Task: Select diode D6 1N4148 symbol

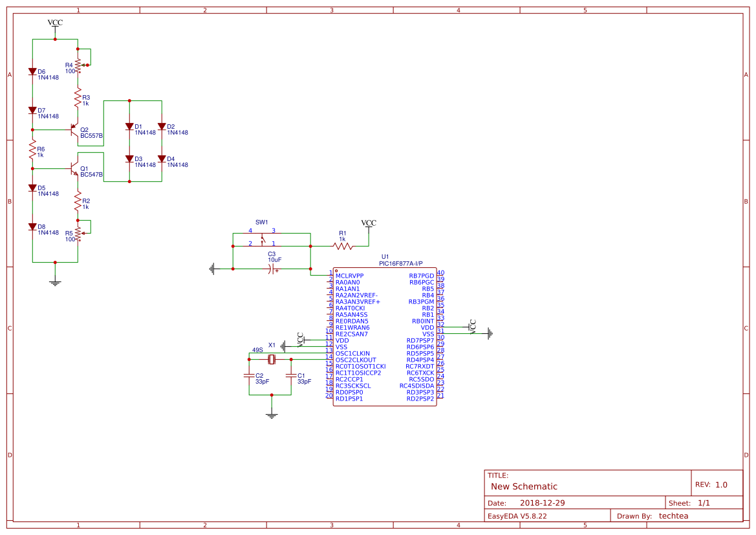Action: 33,71
